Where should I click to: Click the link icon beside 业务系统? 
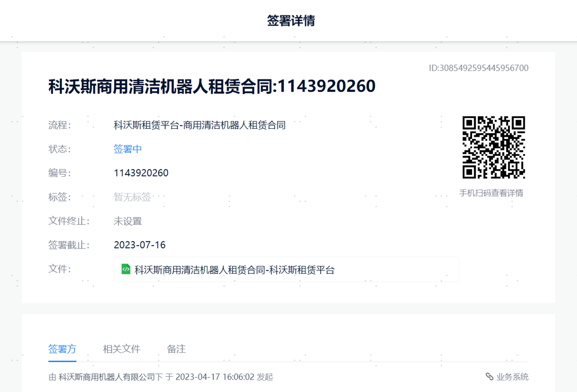tap(489, 377)
